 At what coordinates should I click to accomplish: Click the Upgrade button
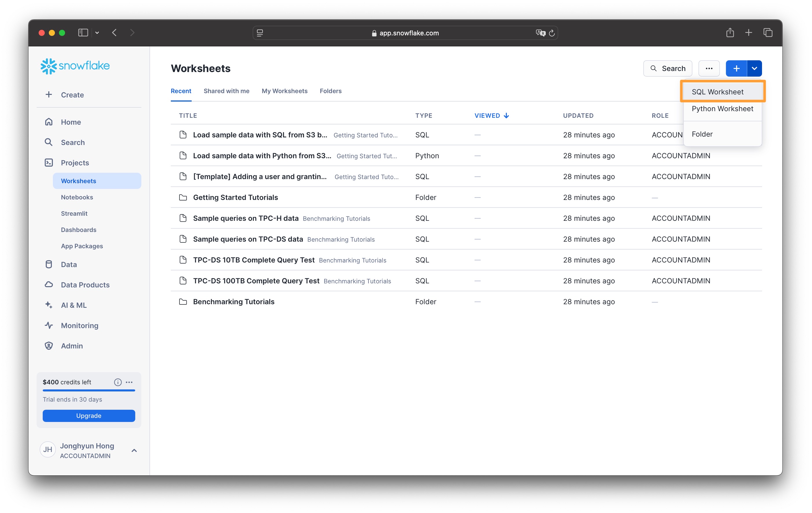[89, 415]
